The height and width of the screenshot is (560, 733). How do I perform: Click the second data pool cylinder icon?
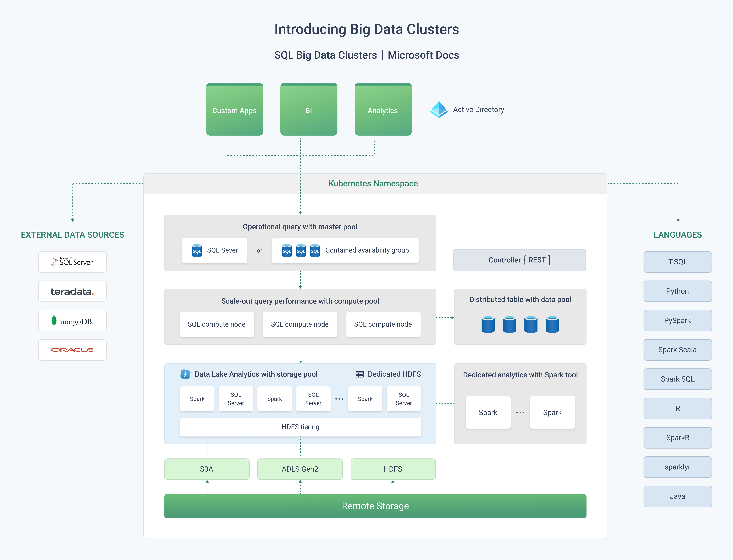point(509,324)
